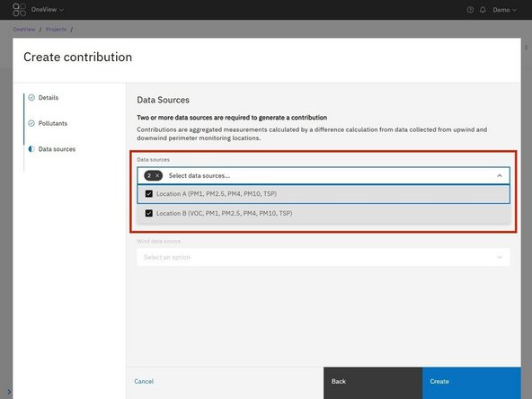The image size is (532, 399).
Task: Go to the Pollutants step
Action: tap(53, 123)
